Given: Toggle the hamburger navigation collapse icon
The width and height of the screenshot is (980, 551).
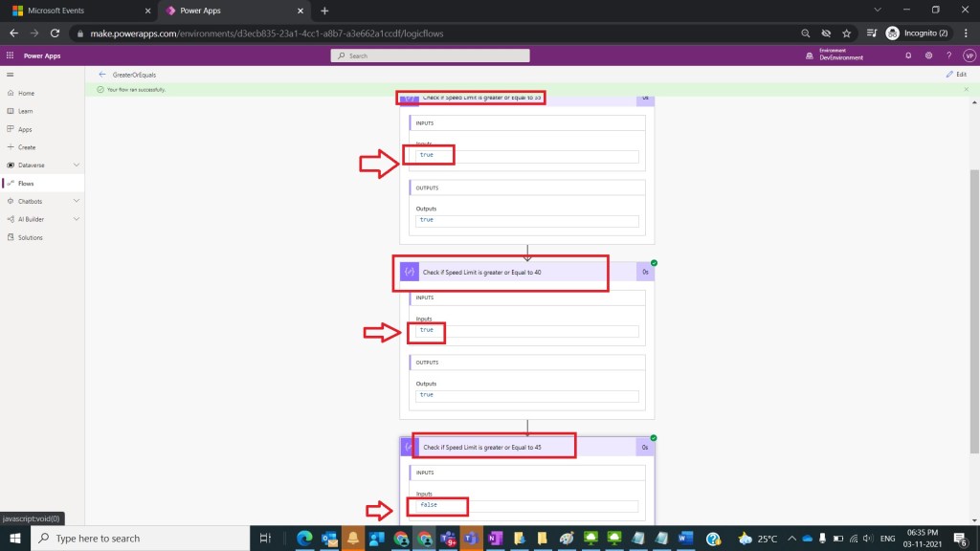Looking at the screenshot, I should click(x=10, y=74).
